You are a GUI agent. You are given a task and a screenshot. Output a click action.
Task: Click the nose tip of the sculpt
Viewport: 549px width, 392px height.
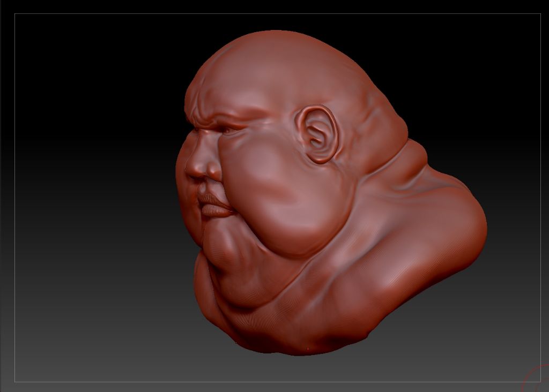[196, 168]
